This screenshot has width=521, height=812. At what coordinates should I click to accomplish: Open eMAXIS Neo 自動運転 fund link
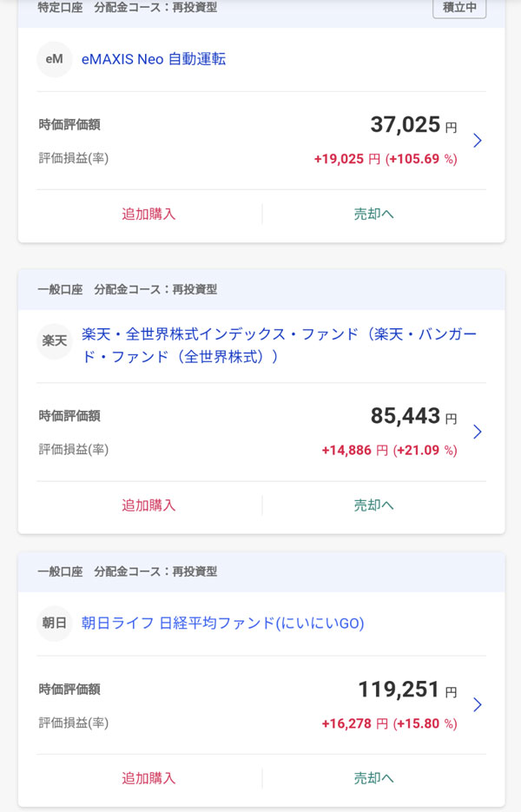[154, 60]
